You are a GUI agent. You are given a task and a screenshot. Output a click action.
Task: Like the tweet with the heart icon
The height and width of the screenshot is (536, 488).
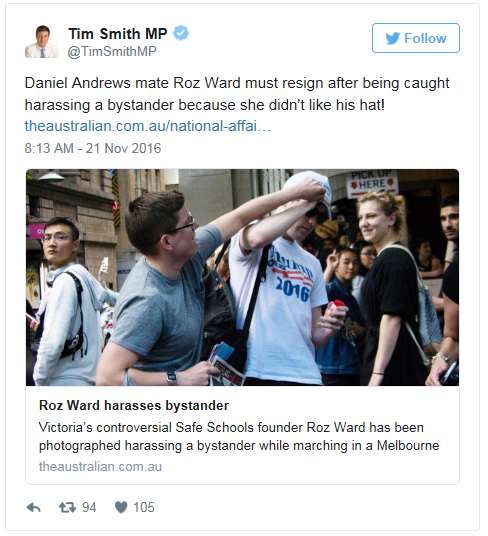(121, 508)
